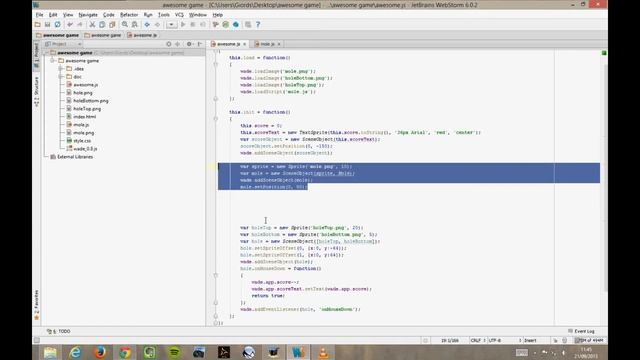Open the Navigate menu

tap(88, 15)
